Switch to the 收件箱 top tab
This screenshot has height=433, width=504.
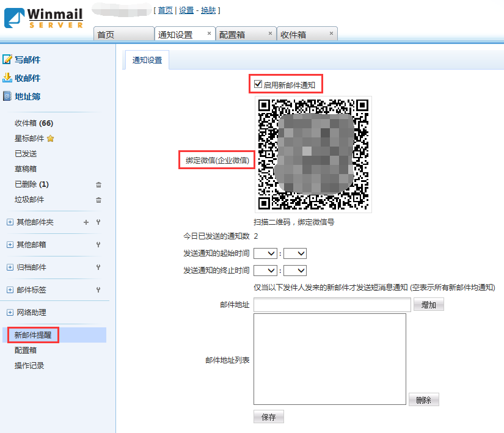pos(307,34)
